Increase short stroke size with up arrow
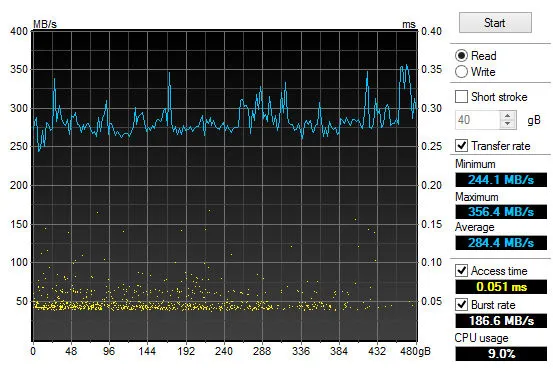Image resolution: width=553 pixels, height=371 pixels. click(508, 116)
